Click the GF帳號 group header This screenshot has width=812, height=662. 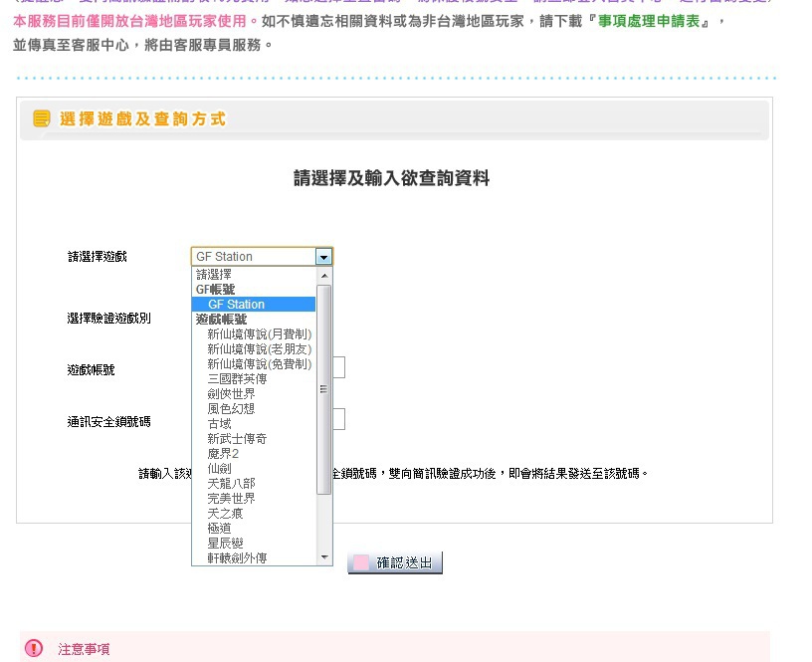pyautogui.click(x=215, y=290)
